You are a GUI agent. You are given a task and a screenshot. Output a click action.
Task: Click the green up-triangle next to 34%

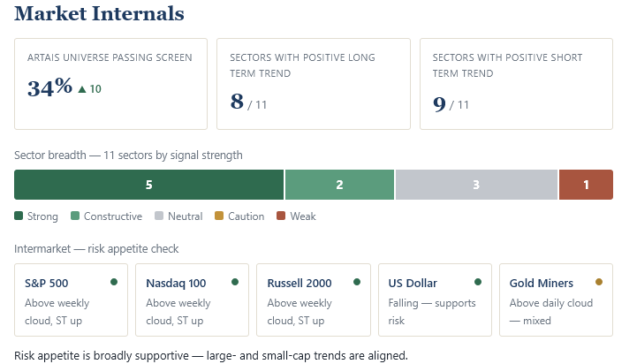(x=82, y=89)
